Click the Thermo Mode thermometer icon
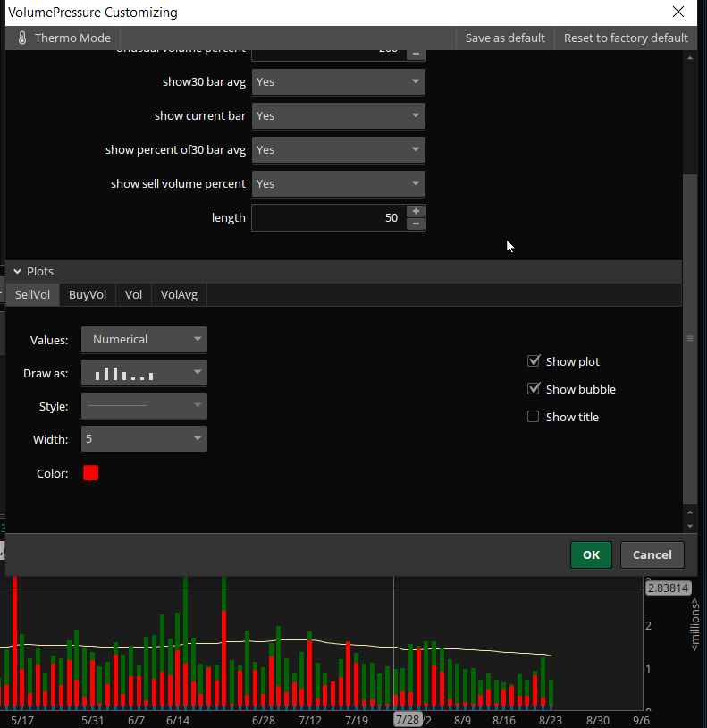The width and height of the screenshot is (707, 728). (x=21, y=38)
